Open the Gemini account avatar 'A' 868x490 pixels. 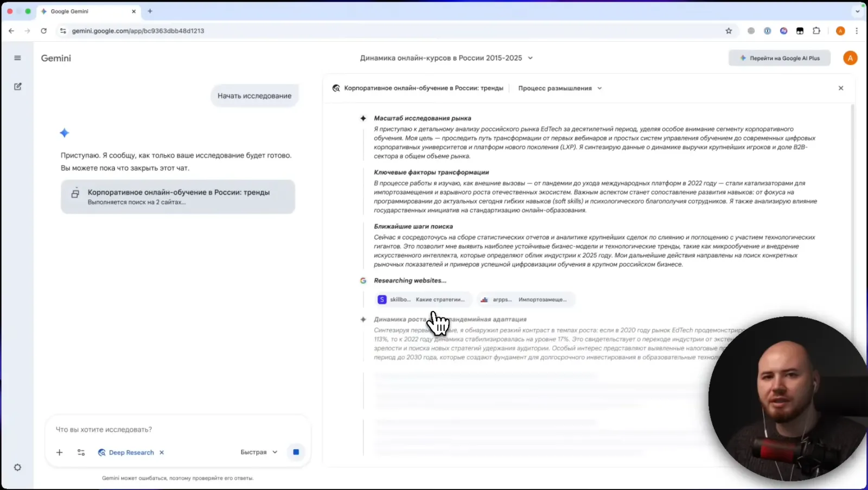click(x=850, y=58)
